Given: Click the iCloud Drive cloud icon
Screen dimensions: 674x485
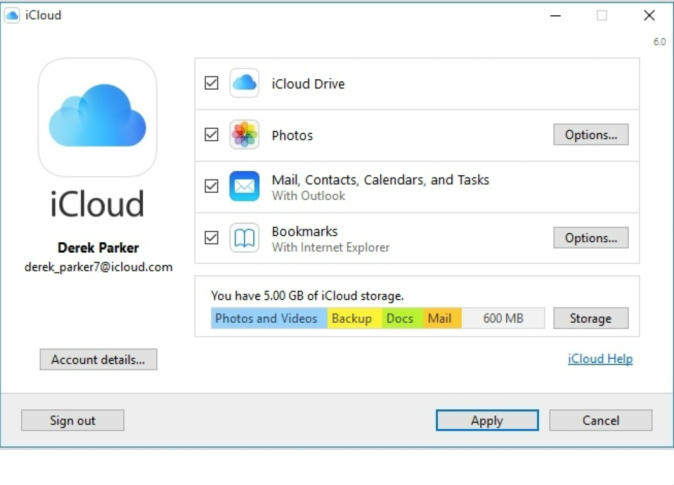Looking at the screenshot, I should point(244,84).
